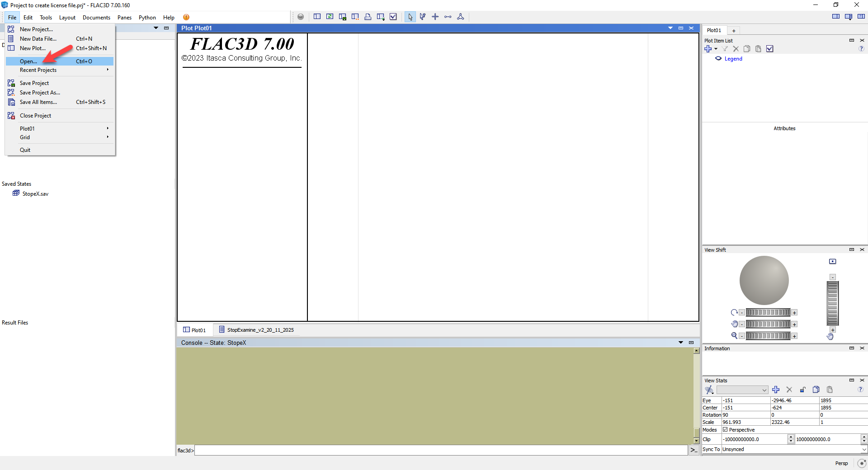Viewport: 868px width, 470px height.
Task: Open the Python menu
Action: point(147,18)
